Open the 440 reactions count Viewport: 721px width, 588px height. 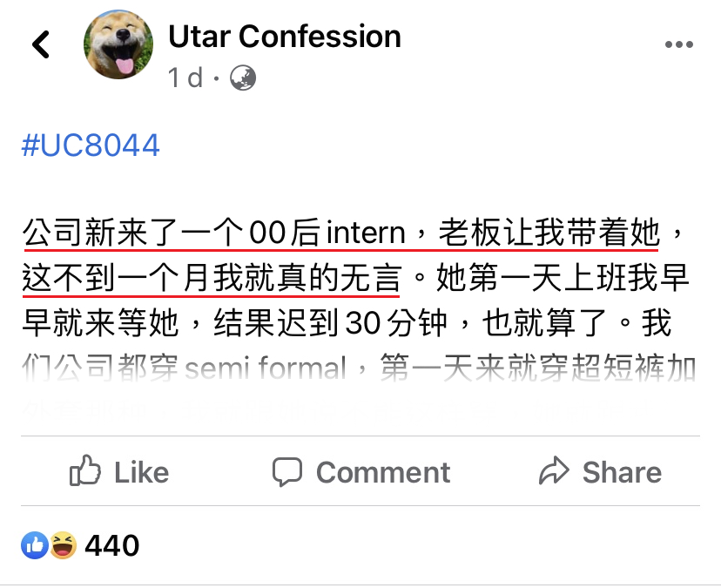(111, 546)
